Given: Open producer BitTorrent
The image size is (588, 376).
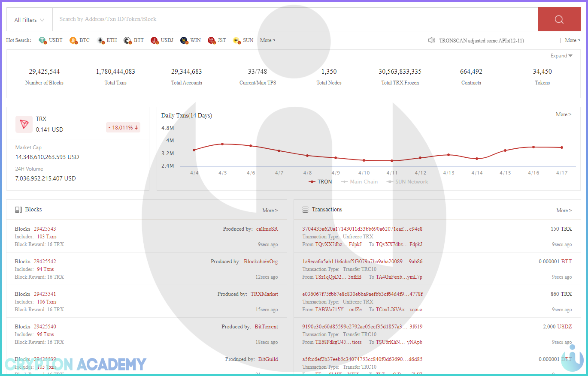Looking at the screenshot, I should click(x=267, y=327).
